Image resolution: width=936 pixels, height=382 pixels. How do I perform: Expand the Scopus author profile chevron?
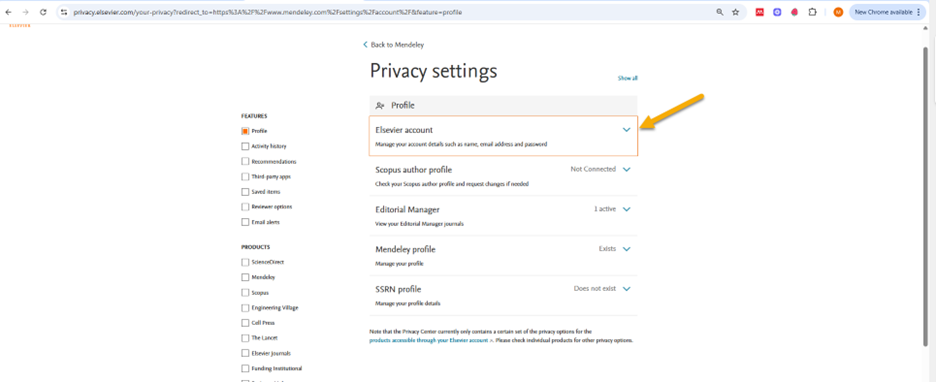[626, 170]
